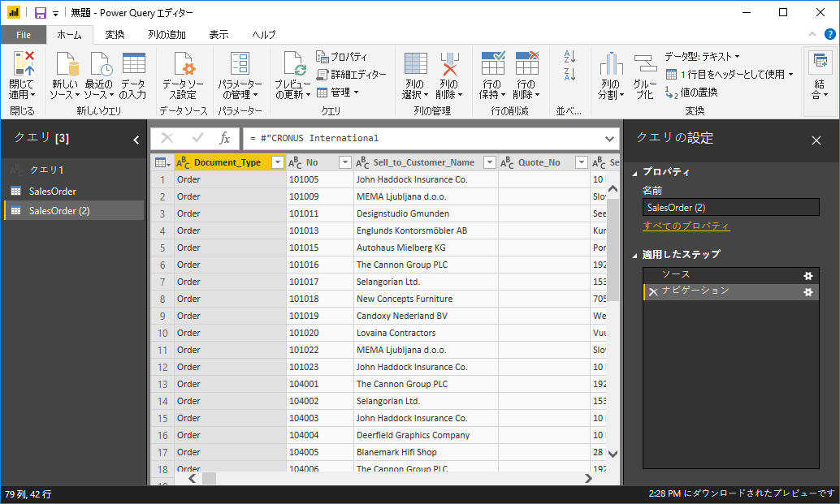Click the vertical scrollbar down arrow
The height and width of the screenshot is (504, 840).
point(613,454)
